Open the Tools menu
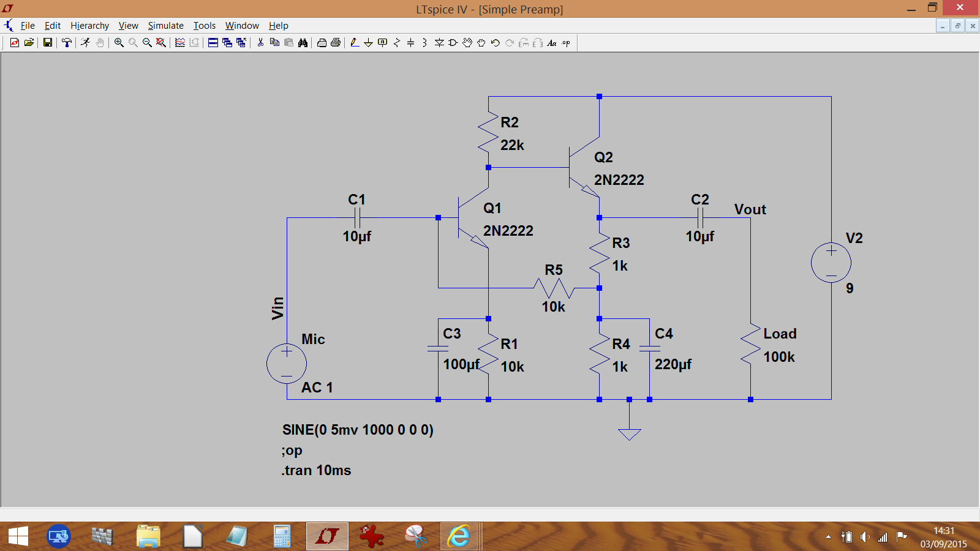Screen dimensions: 980x551 (205, 26)
